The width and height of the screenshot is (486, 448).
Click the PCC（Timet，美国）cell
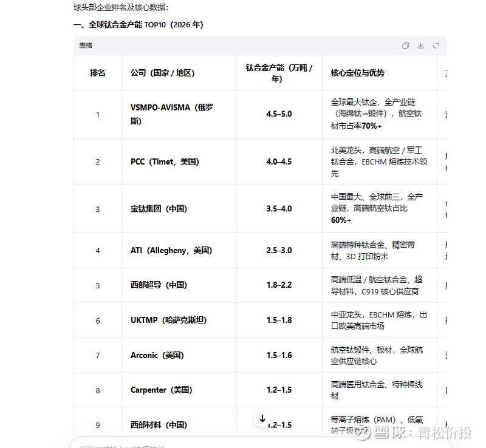[x=179, y=161]
